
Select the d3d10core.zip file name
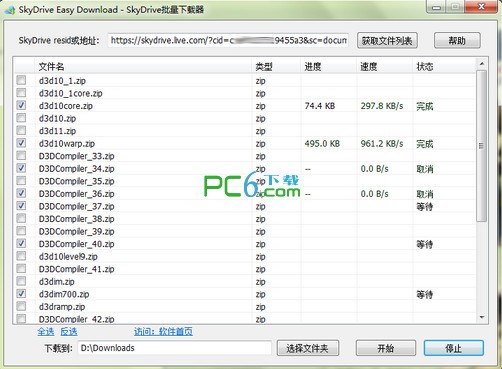point(66,106)
